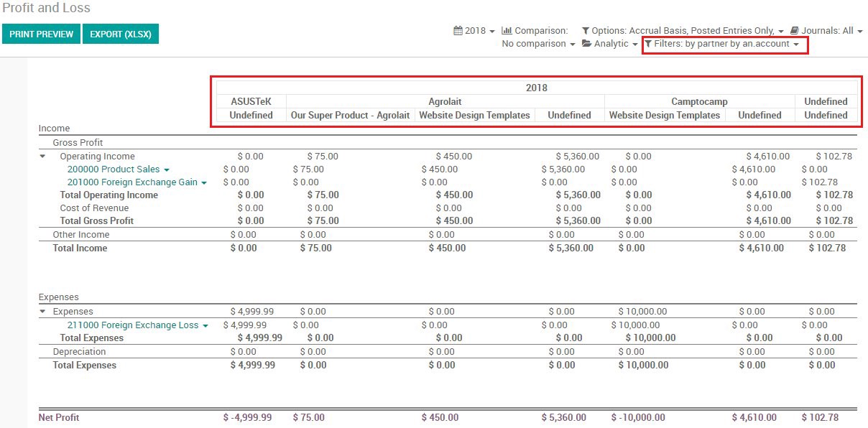Click the Export (XLSX) button

pyautogui.click(x=120, y=34)
